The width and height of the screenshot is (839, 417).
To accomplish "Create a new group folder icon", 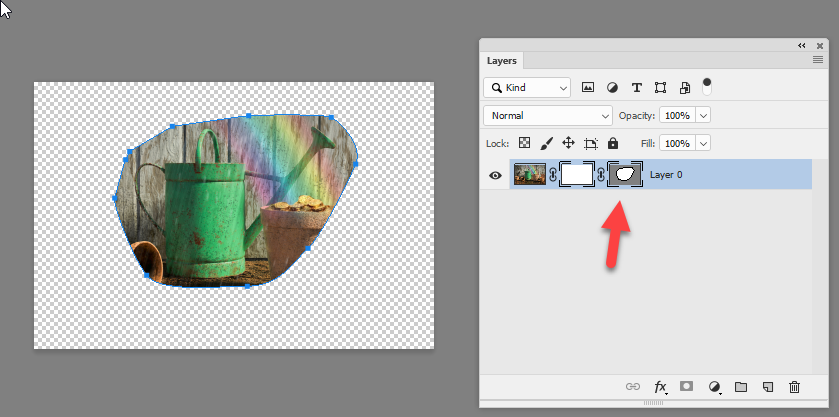I will pos(741,386).
